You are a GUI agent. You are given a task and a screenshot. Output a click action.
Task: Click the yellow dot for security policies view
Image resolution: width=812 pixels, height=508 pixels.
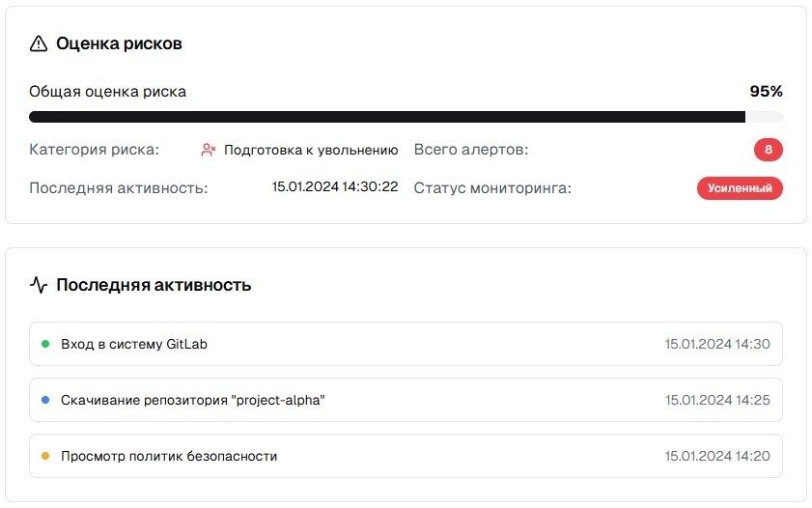45,456
